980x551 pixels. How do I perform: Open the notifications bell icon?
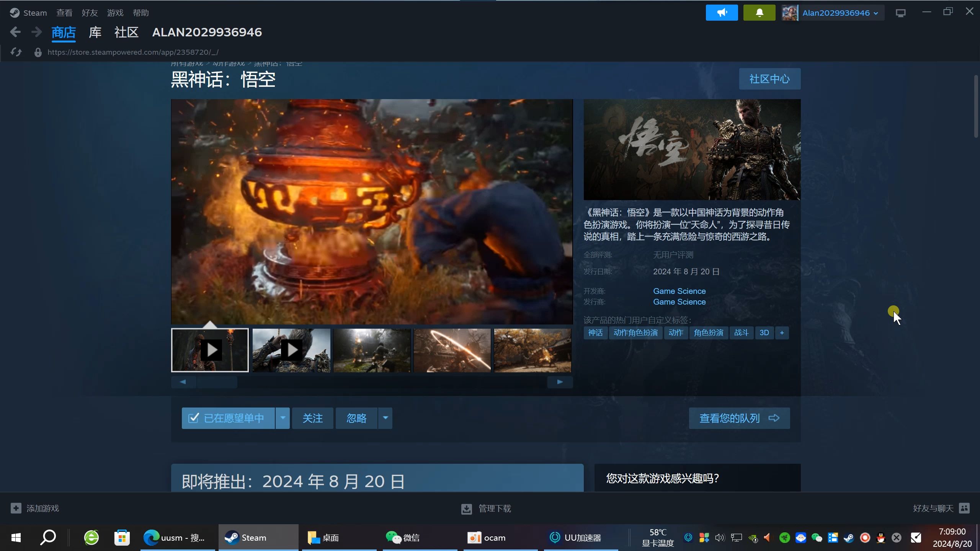[x=759, y=13]
